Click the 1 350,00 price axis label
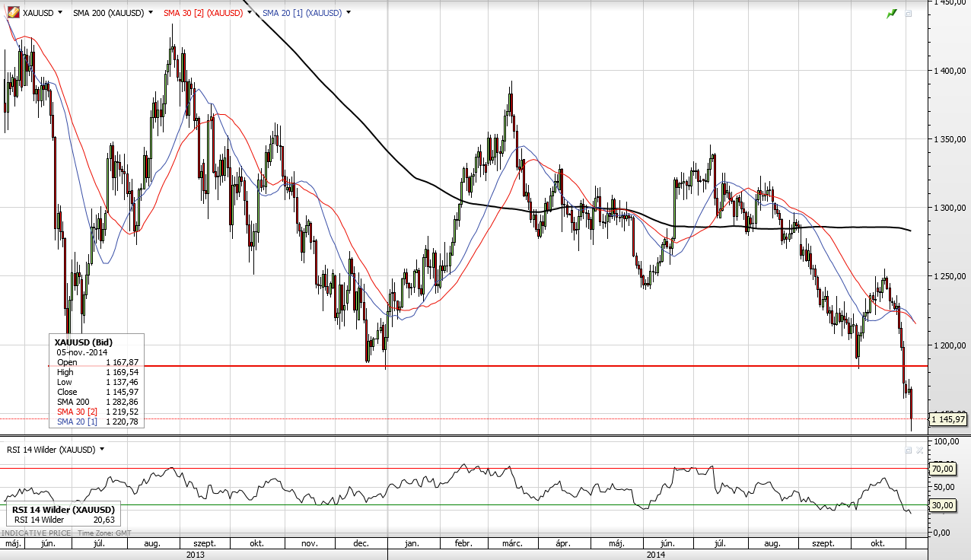971x560 pixels. 950,139
